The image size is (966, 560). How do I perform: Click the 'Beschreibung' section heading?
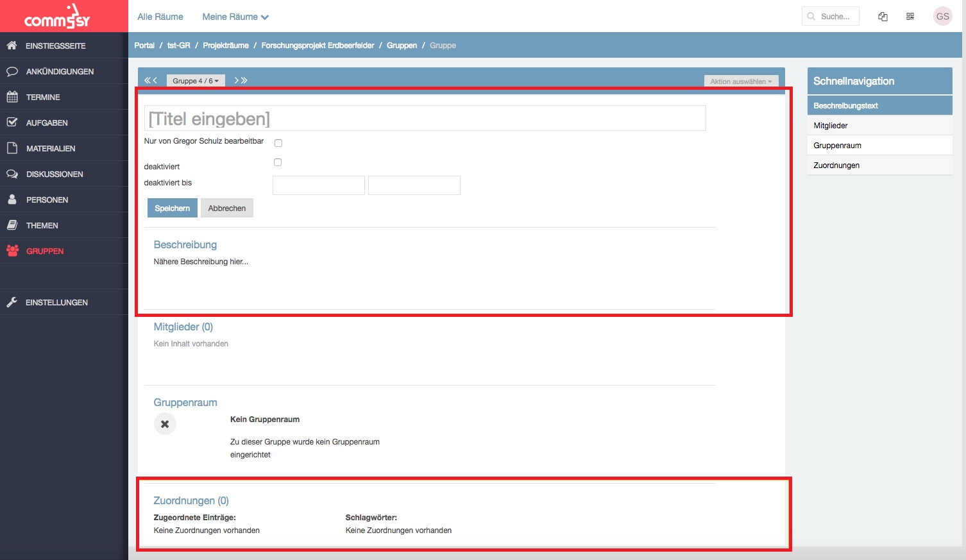click(x=185, y=244)
